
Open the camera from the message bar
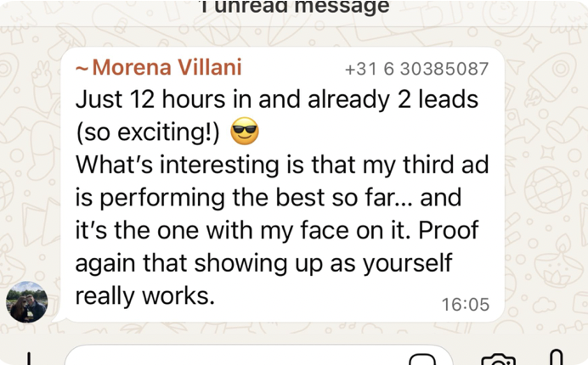click(x=497, y=360)
